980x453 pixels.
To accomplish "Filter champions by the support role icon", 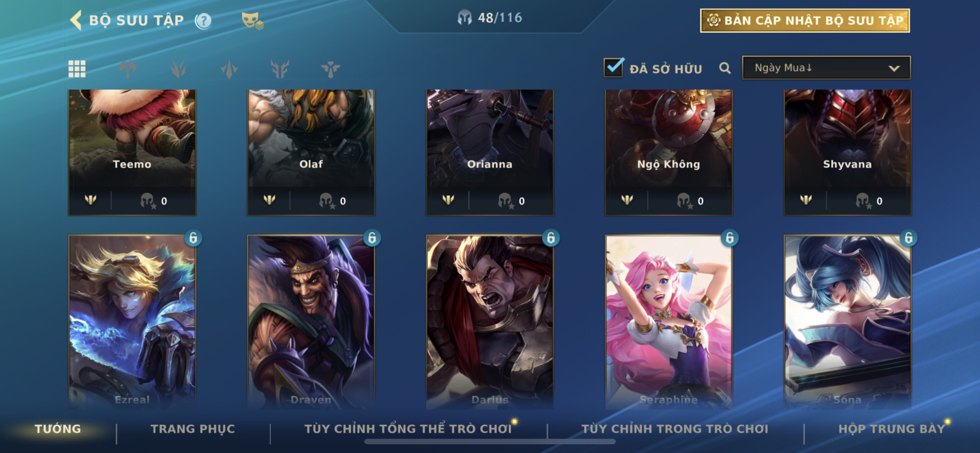I will click(330, 69).
